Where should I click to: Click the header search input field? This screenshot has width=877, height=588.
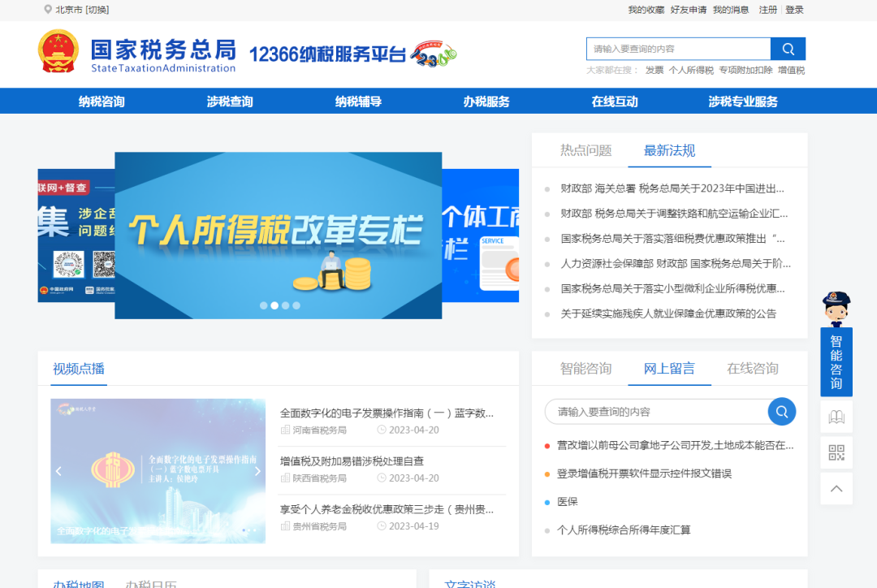(x=678, y=50)
